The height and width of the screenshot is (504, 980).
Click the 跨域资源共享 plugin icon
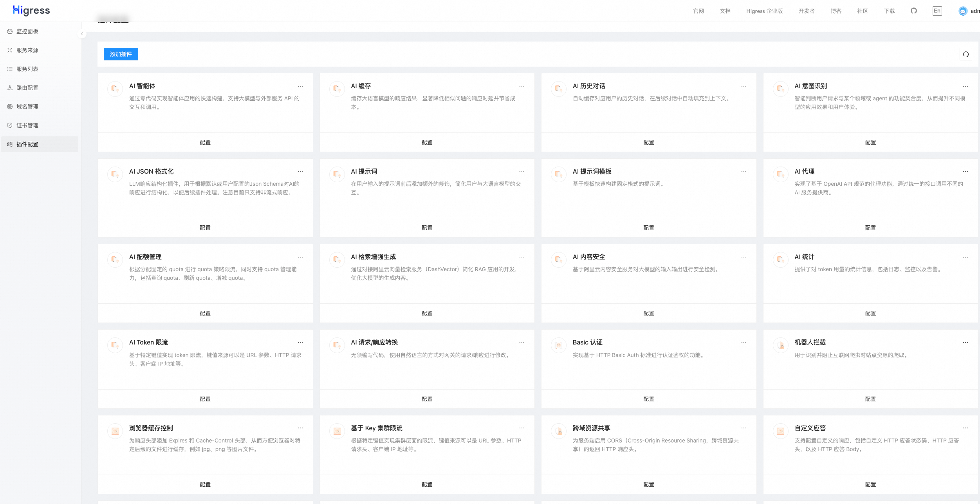(559, 431)
